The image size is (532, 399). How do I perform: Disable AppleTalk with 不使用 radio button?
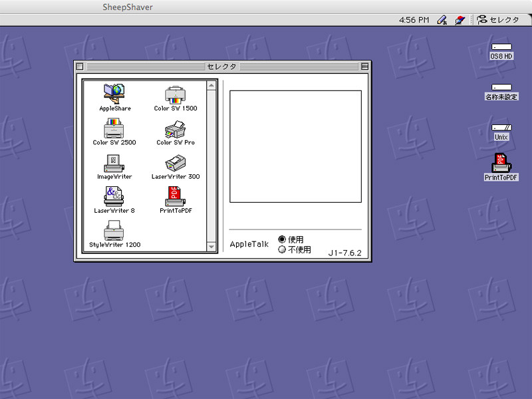click(282, 250)
